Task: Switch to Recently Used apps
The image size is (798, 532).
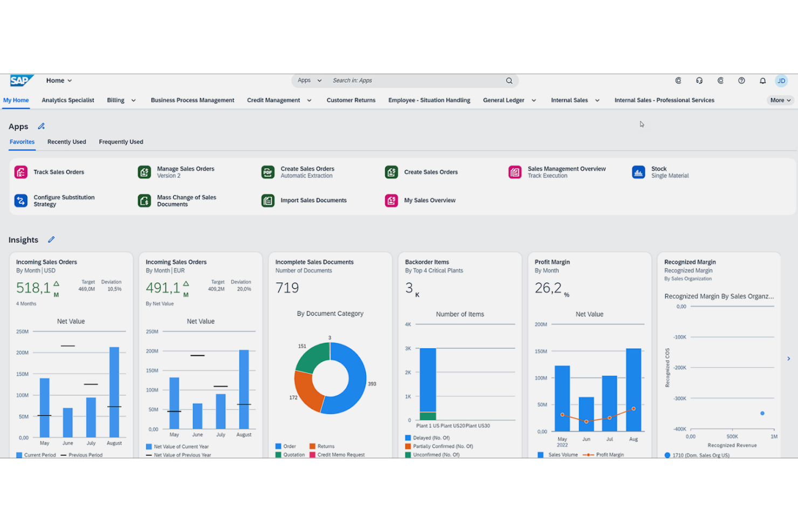Action: (67, 142)
